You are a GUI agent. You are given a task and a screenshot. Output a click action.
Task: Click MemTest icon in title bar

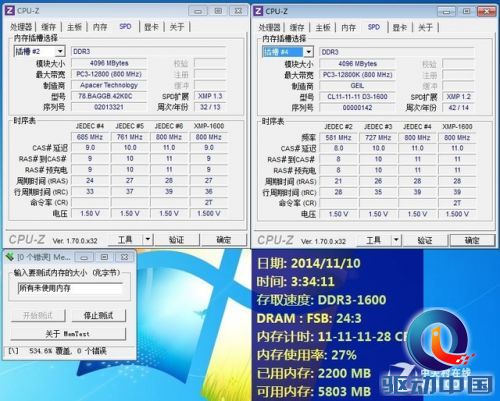click(10, 257)
